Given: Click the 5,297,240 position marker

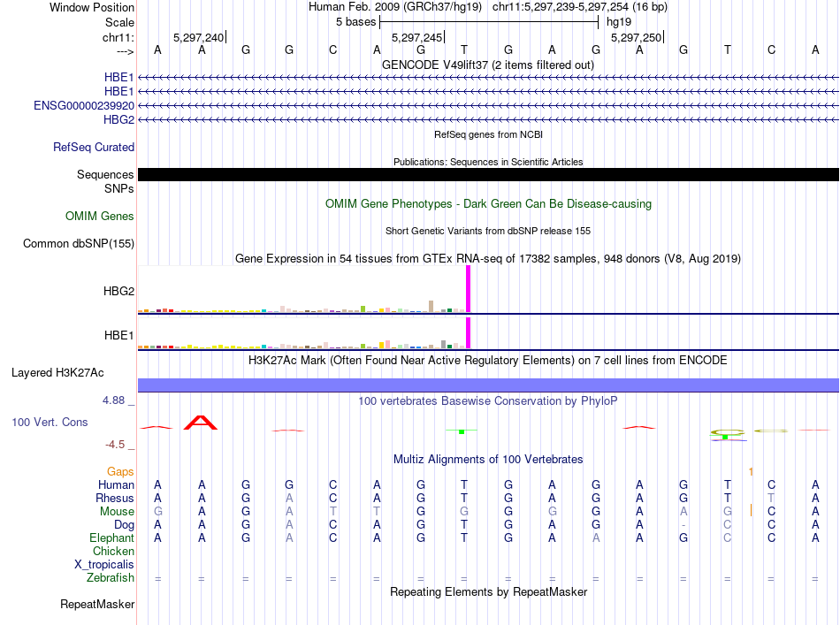Looking at the screenshot, I should point(199,37).
